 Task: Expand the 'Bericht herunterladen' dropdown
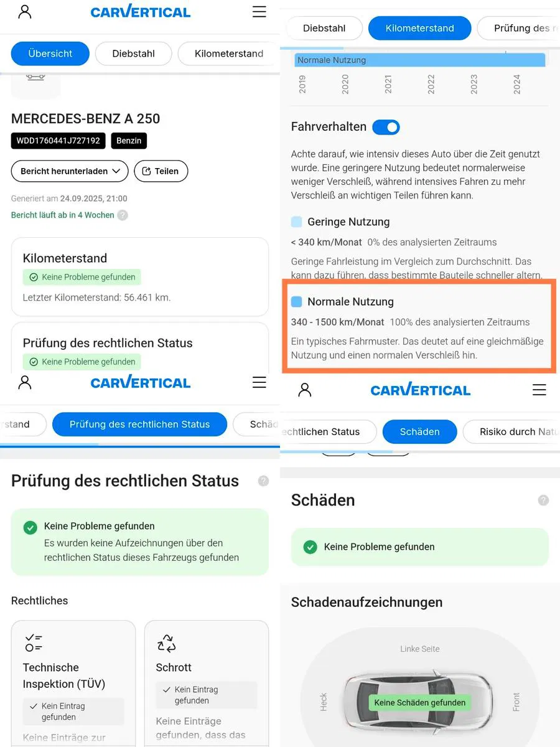click(x=70, y=171)
